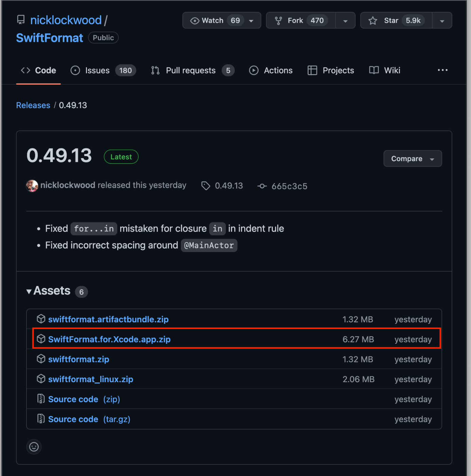This screenshot has height=476, width=471.
Task: Open commit 665c3c5
Action: [x=289, y=186]
